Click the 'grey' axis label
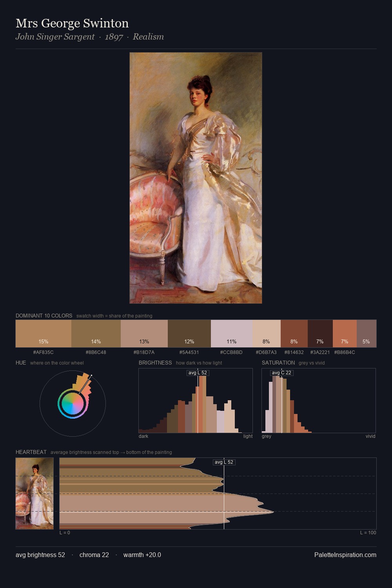Image resolution: width=392 pixels, height=588 pixels. point(267,436)
